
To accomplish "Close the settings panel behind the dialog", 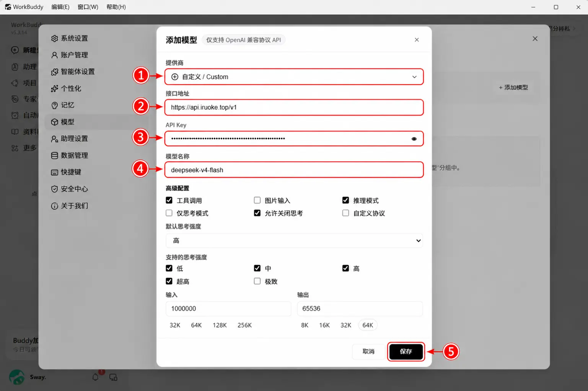I will click(x=535, y=39).
